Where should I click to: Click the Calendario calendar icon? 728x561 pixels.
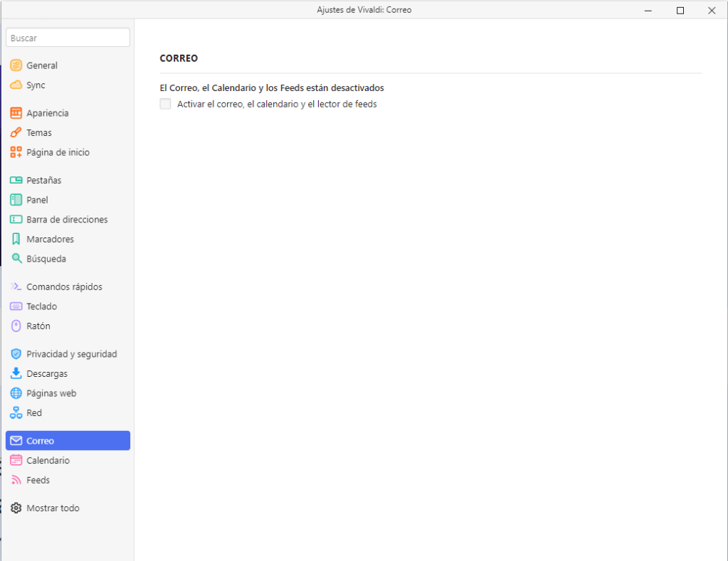pos(16,461)
